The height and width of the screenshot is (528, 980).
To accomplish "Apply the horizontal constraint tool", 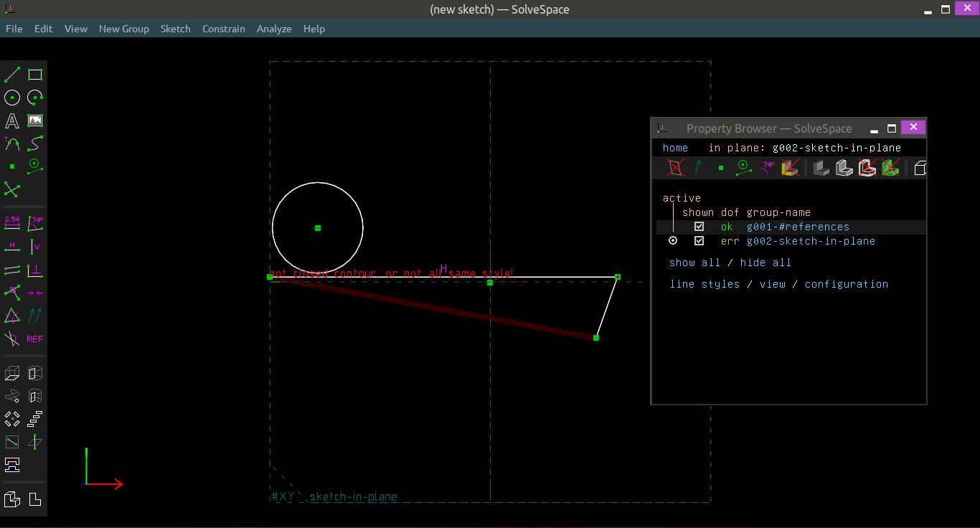I will 12,247.
